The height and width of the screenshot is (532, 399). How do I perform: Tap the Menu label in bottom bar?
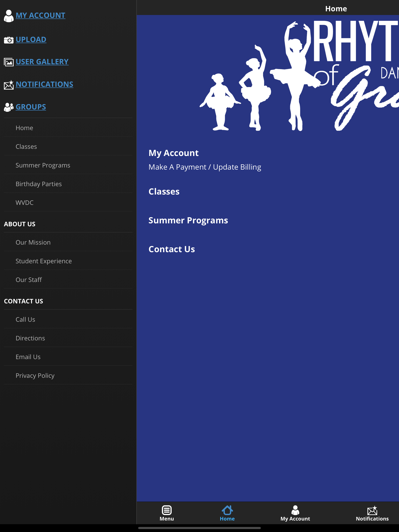pos(167,519)
